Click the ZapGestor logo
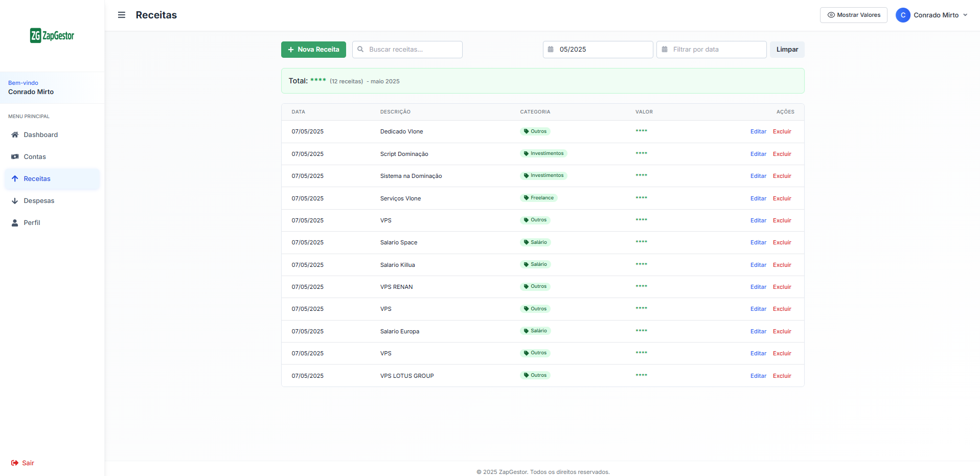This screenshot has height=476, width=980. point(52,35)
